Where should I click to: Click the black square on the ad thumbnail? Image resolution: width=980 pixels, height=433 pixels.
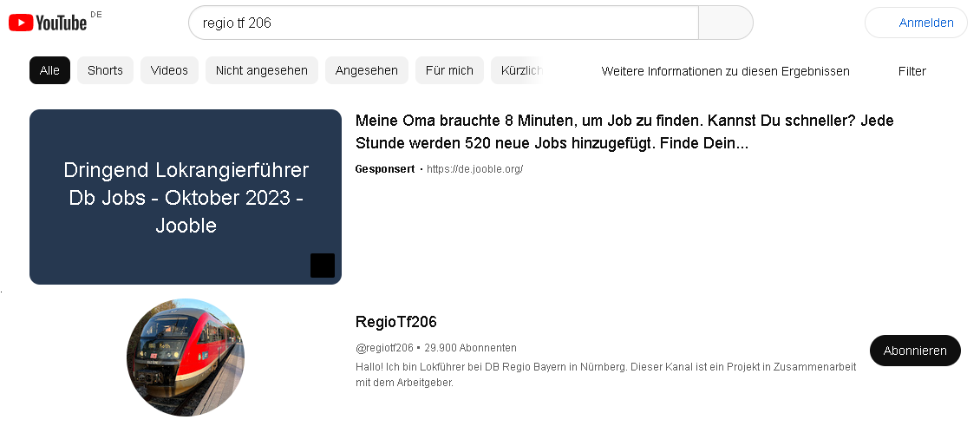(323, 266)
